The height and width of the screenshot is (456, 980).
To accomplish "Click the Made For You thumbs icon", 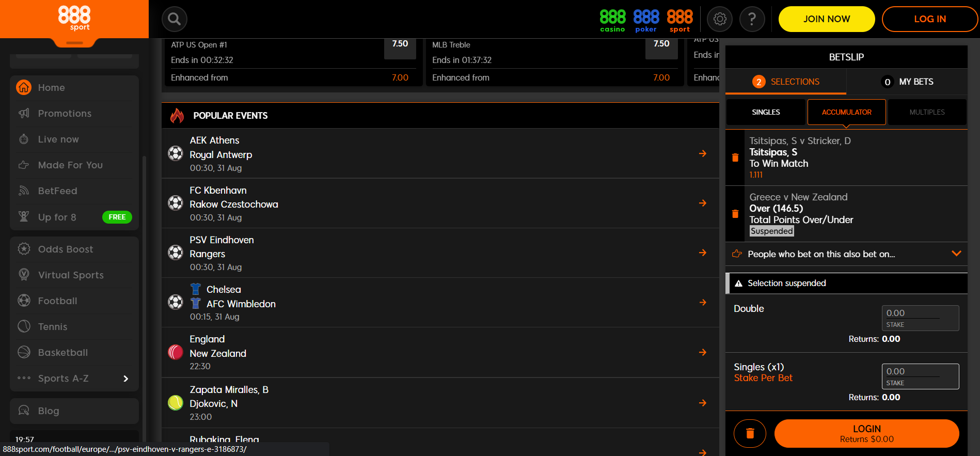I will [24, 165].
